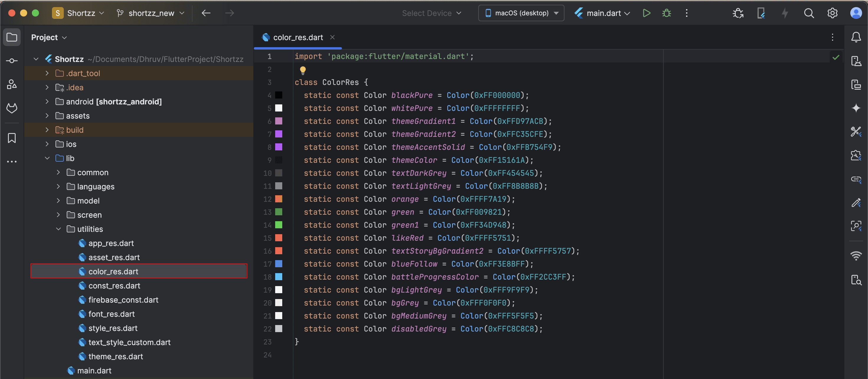This screenshot has width=868, height=379.
Task: Start debugging with the Debug icon
Action: pyautogui.click(x=667, y=13)
